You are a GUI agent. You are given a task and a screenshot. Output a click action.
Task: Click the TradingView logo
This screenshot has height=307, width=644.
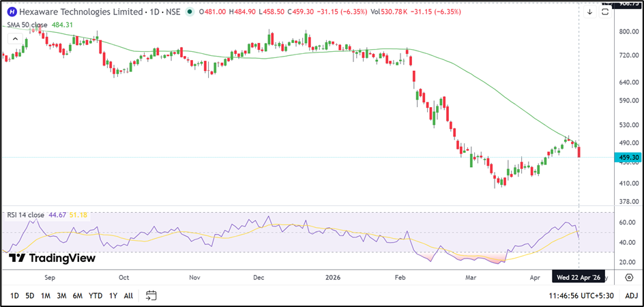[52, 259]
